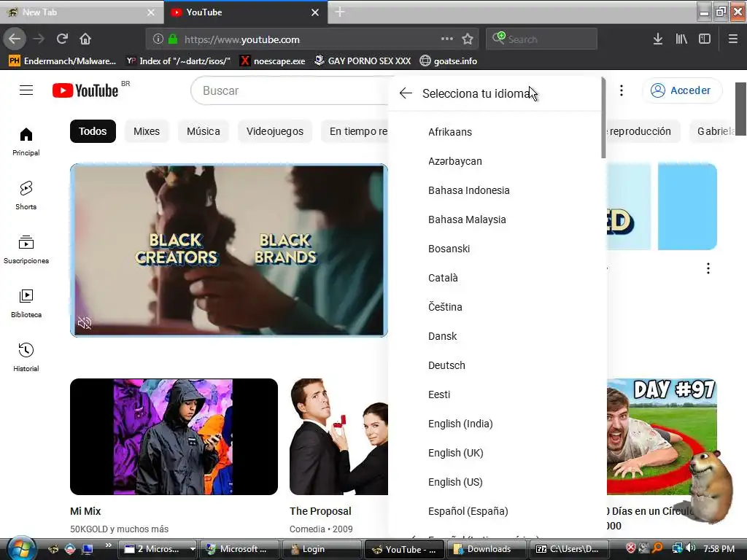Open Shorts in YouTube sidebar
This screenshot has width=747, height=560.
tap(26, 195)
